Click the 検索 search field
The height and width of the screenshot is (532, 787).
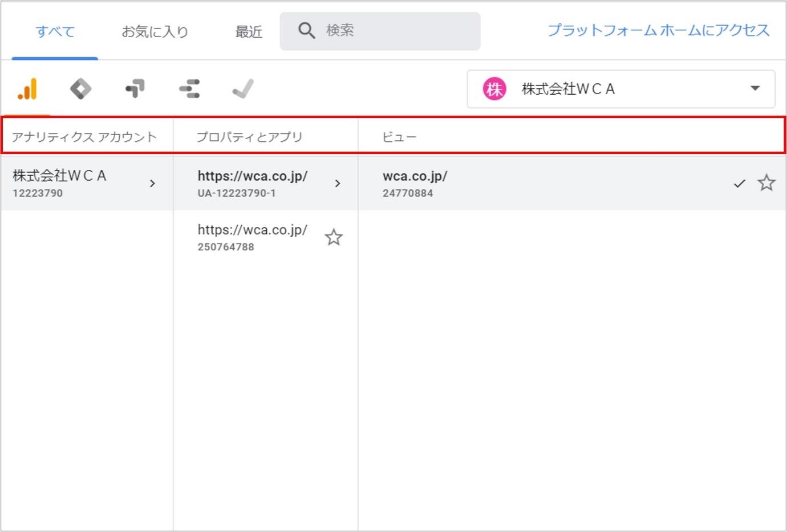(380, 31)
